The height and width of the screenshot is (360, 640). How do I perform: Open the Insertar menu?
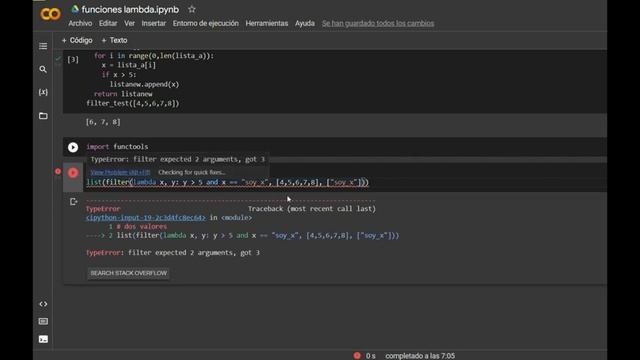point(153,23)
